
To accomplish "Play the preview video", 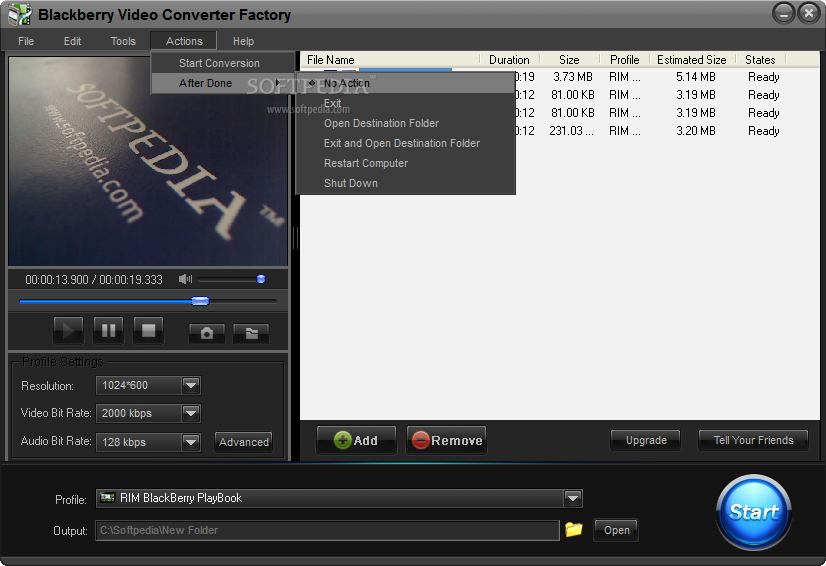I will (x=68, y=330).
